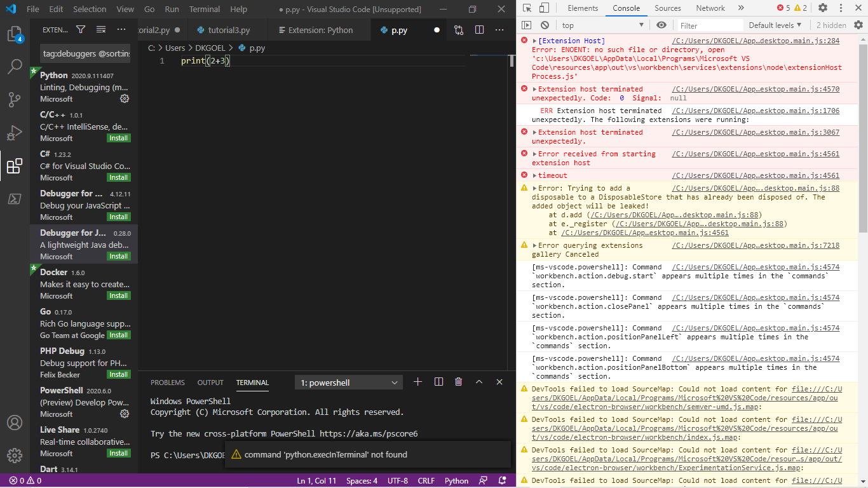The width and height of the screenshot is (868, 488).
Task: Open the 'Default levels' dropdown
Action: tap(775, 25)
